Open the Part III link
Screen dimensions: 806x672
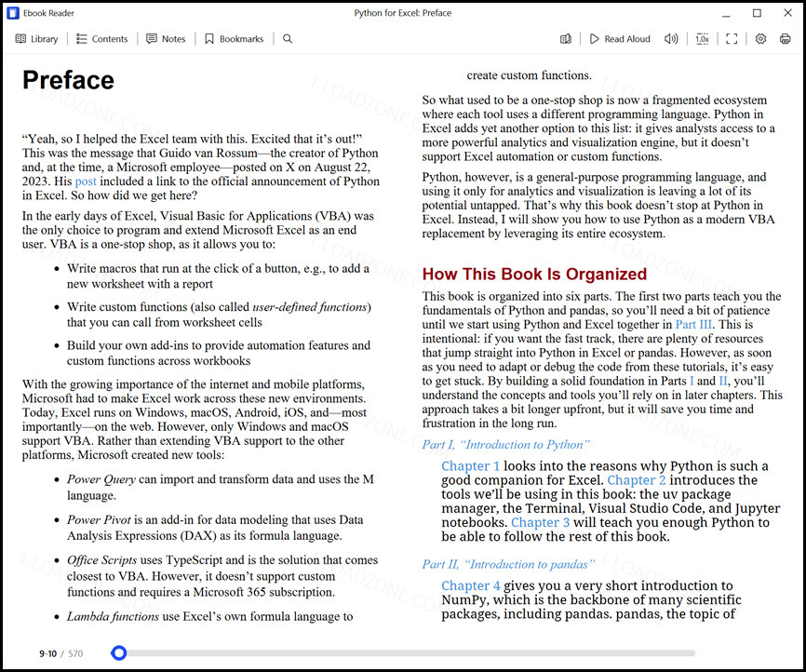coord(693,325)
